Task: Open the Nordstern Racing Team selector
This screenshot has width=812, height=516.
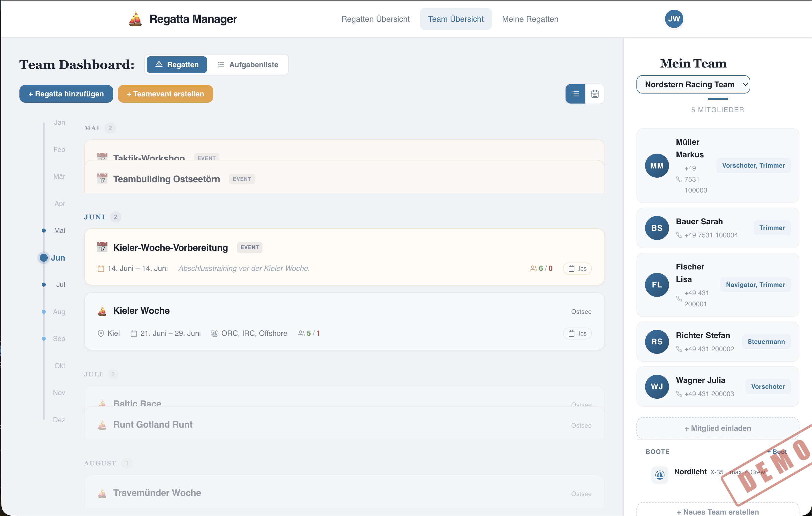Action: pos(693,84)
